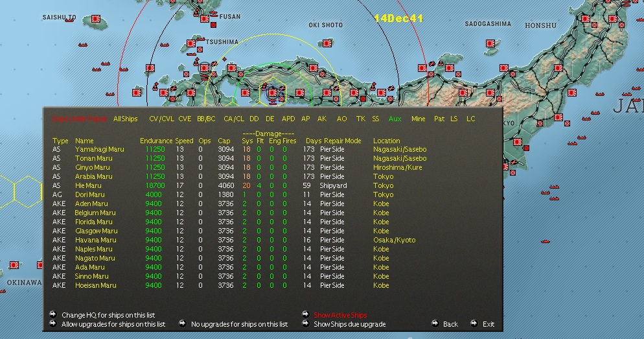Screen dimensions: 644x339
Task: Click the arrow icon beside Change HQ
Action: coord(53,314)
